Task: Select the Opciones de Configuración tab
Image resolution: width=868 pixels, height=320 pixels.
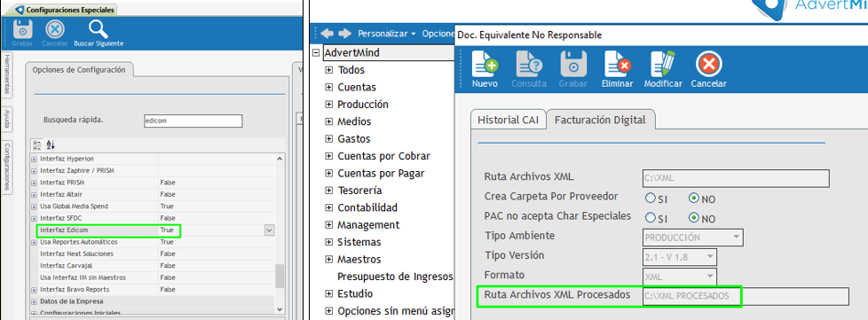Action: click(x=79, y=70)
